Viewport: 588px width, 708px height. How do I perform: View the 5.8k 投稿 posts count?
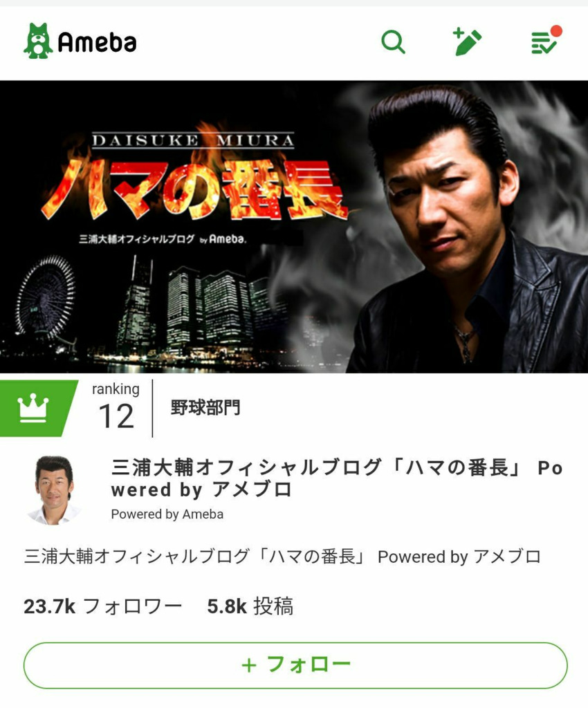coord(250,606)
